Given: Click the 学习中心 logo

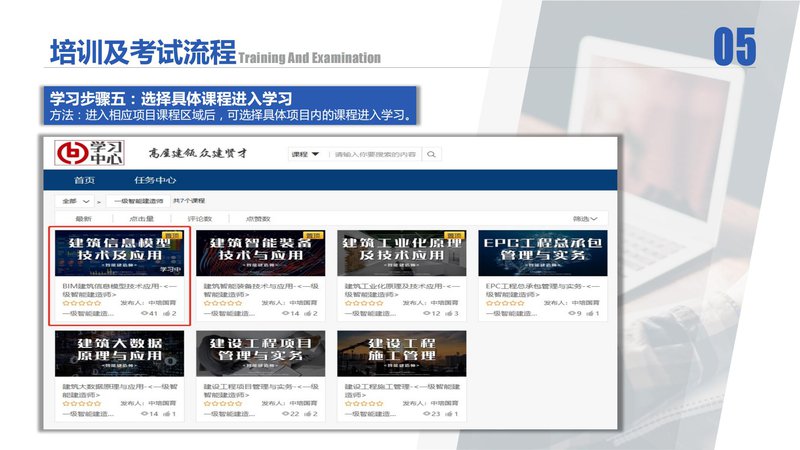Looking at the screenshot, I should pos(90,153).
